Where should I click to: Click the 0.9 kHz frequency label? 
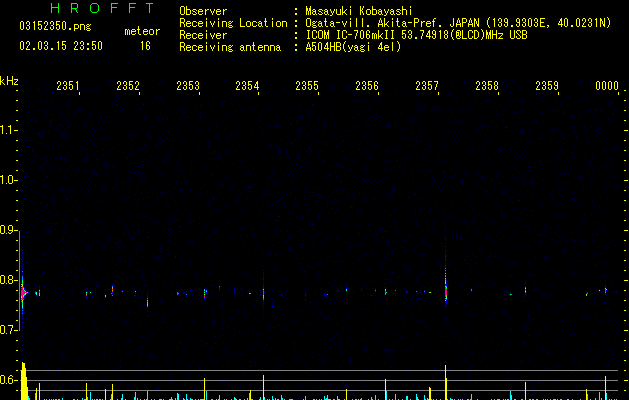coord(8,230)
